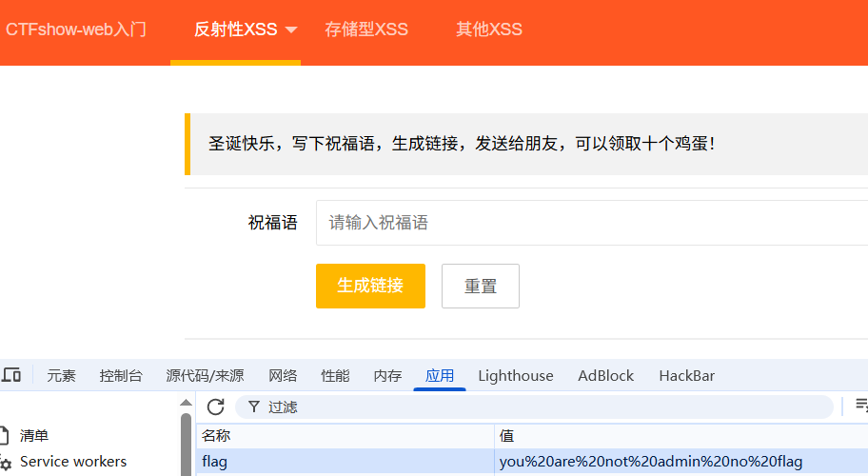
Task: Click the filter funnel icon
Action: (x=253, y=407)
